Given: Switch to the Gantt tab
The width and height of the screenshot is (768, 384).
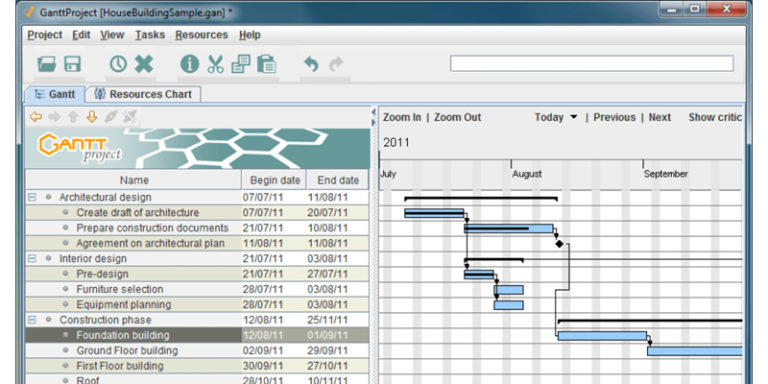Looking at the screenshot, I should (x=55, y=94).
